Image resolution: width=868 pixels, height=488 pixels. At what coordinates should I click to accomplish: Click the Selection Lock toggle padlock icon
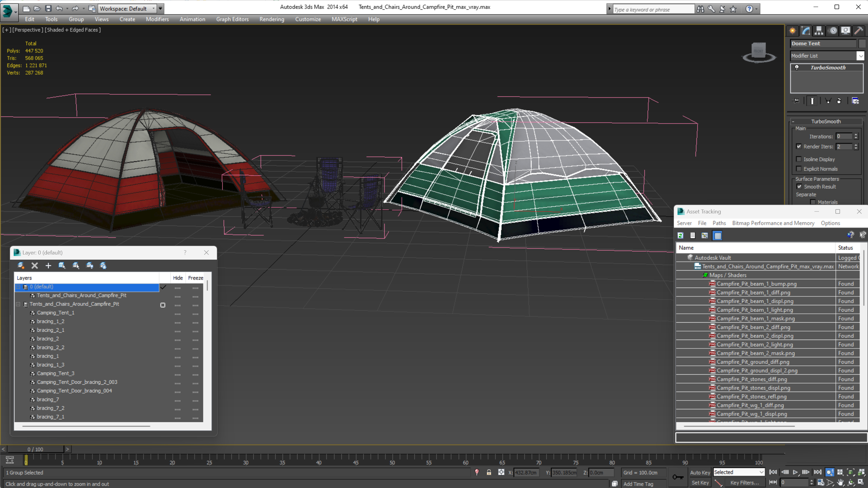[489, 472]
